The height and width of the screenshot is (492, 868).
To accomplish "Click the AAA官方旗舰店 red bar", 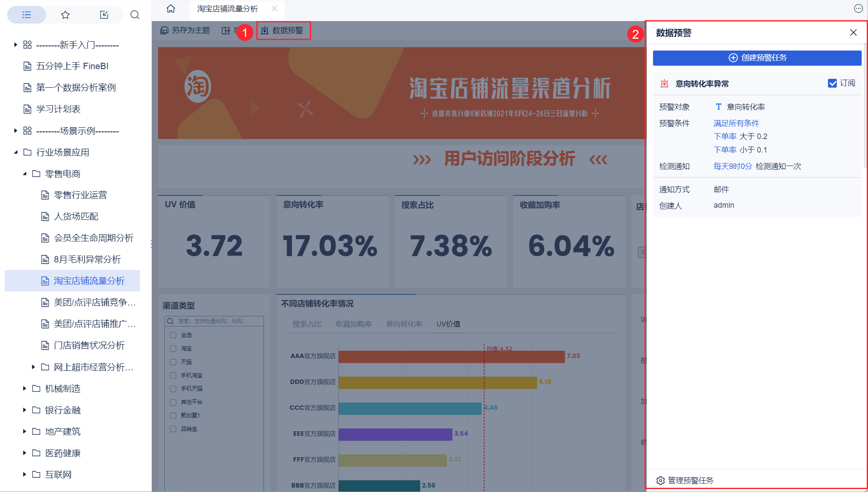I will [x=451, y=356].
